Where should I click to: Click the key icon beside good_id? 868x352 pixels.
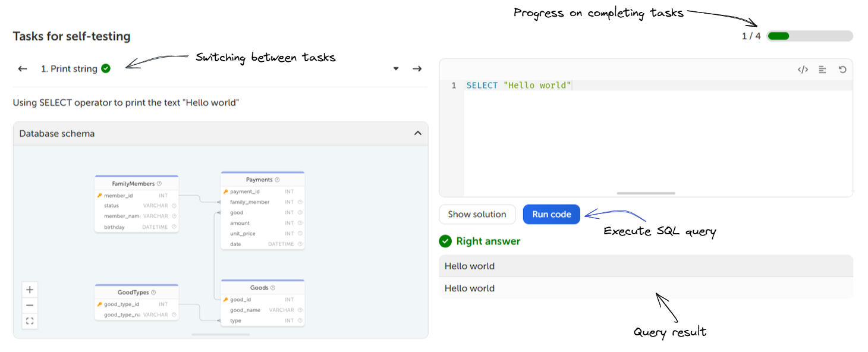226,300
